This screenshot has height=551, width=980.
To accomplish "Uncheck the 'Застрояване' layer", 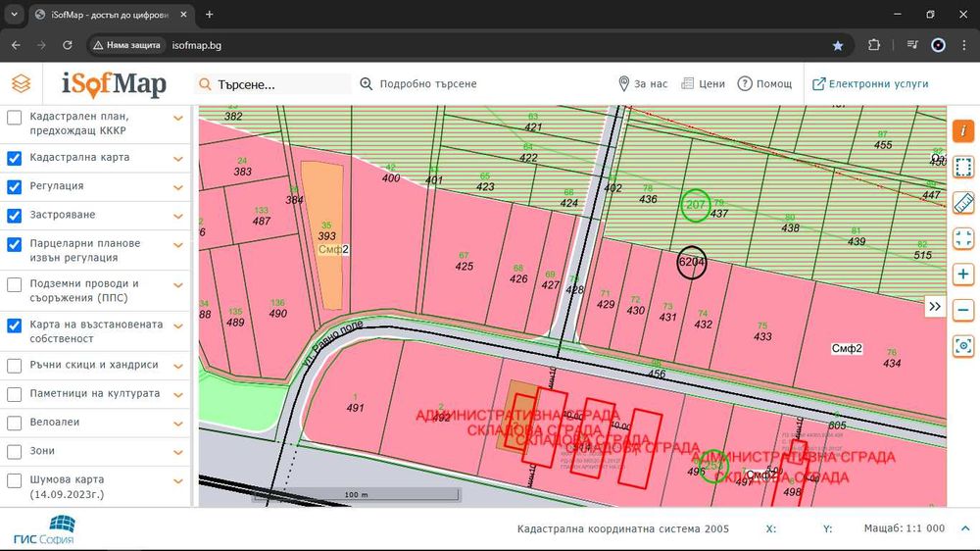I will coord(14,216).
